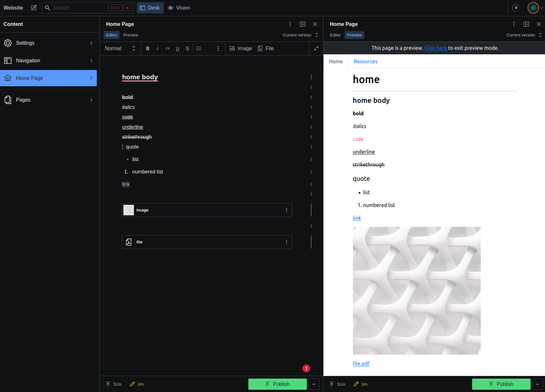Screen dimensions: 545x392
Task: Apply strikethrough formatting
Action: coord(187,48)
